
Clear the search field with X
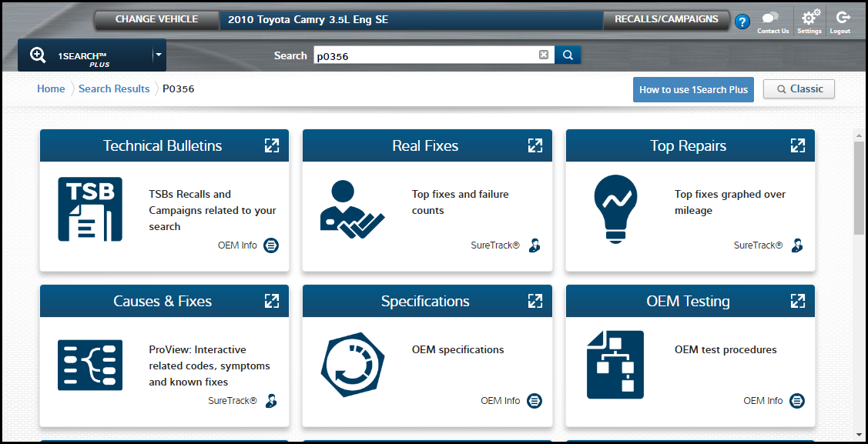[544, 55]
